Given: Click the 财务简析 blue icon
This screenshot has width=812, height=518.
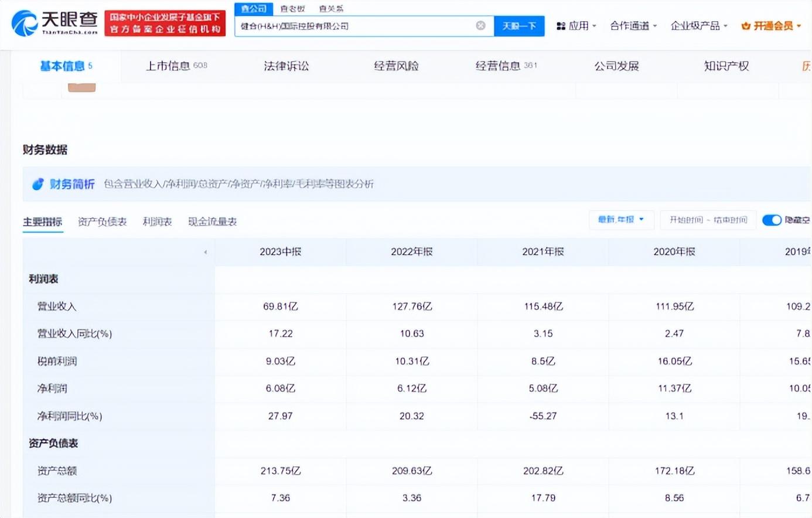Looking at the screenshot, I should 37,184.
